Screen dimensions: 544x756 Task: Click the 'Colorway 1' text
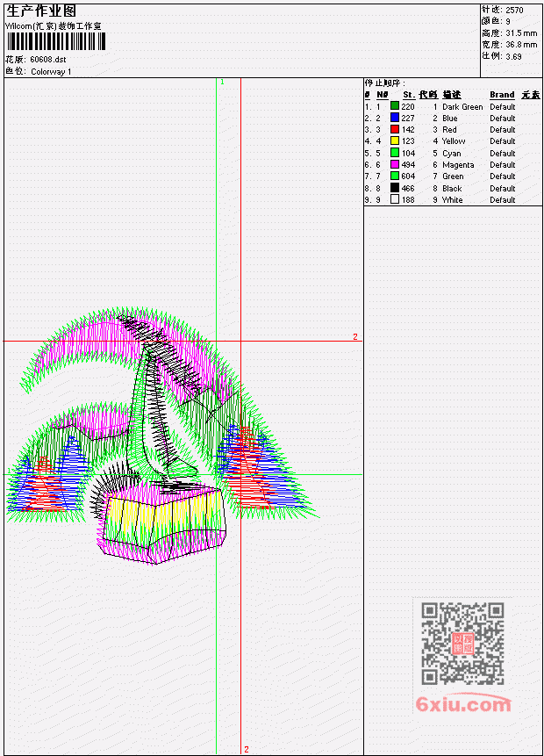pyautogui.click(x=51, y=72)
